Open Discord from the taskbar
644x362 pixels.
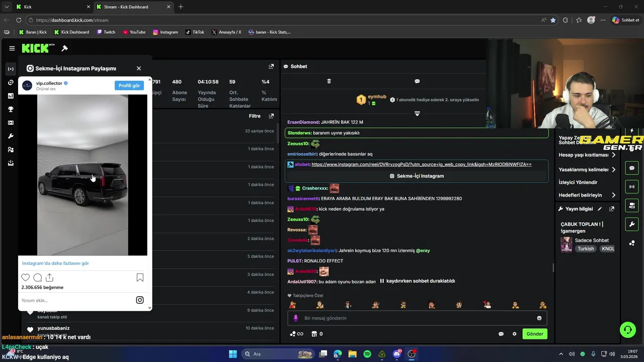397,354
